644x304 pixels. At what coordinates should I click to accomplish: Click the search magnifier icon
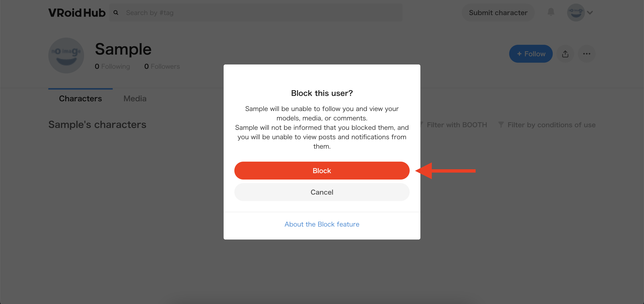click(x=116, y=13)
